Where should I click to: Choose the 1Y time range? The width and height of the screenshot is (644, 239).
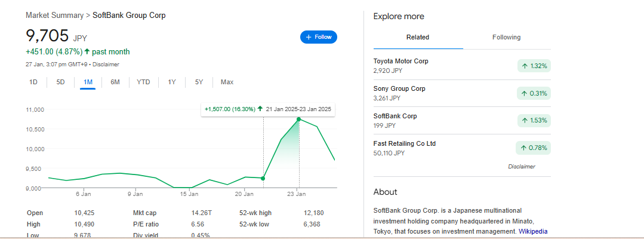pos(172,82)
